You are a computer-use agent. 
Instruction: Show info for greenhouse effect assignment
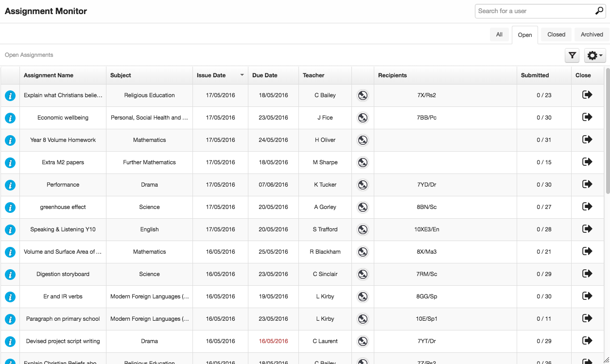[10, 208]
